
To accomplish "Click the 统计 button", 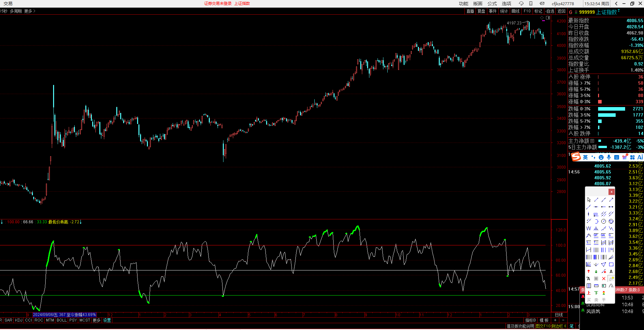I will 504,11.
